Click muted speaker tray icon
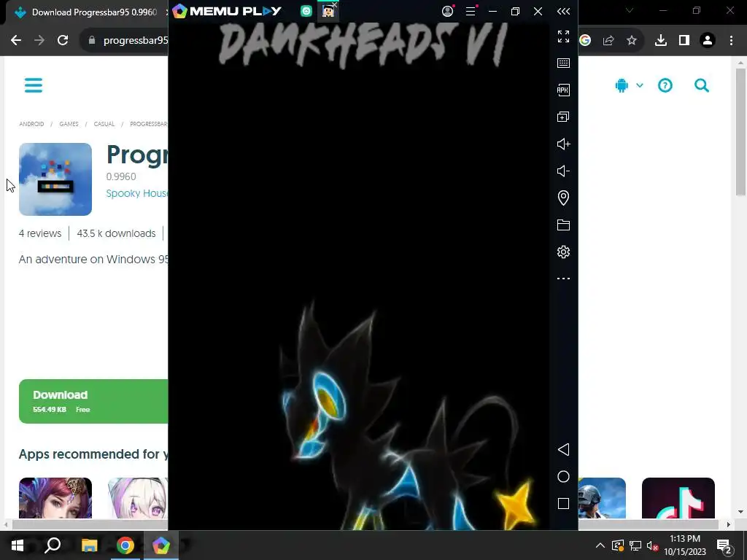 click(x=653, y=545)
